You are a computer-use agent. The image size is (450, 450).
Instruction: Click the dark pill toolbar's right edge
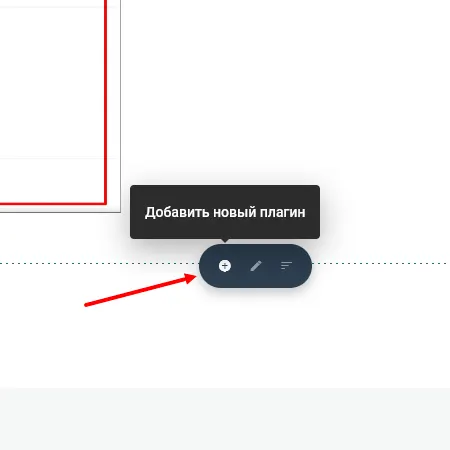pyautogui.click(x=310, y=266)
